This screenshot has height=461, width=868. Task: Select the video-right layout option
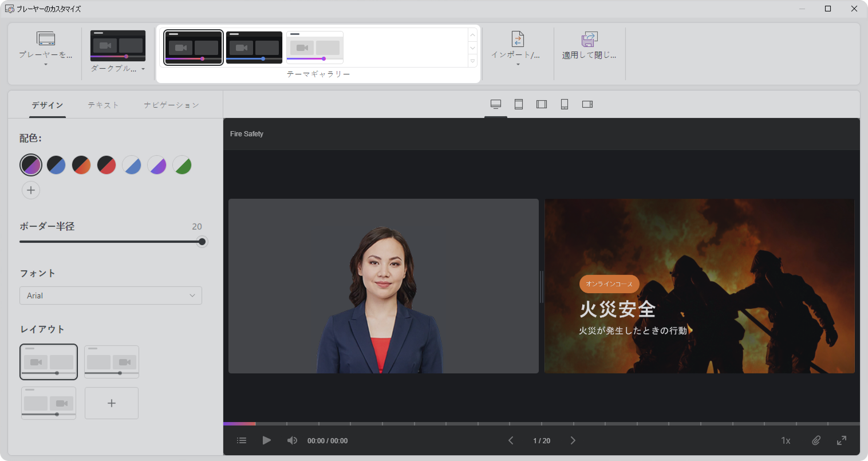pos(112,362)
